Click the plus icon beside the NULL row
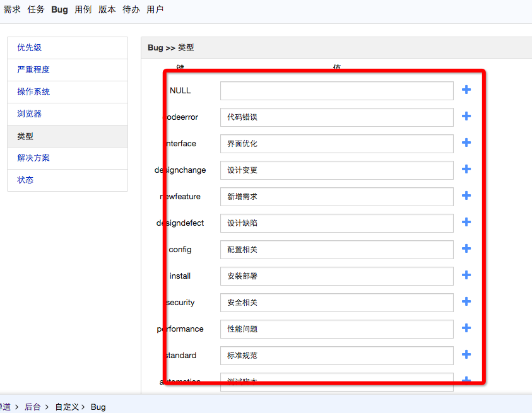 (x=466, y=90)
